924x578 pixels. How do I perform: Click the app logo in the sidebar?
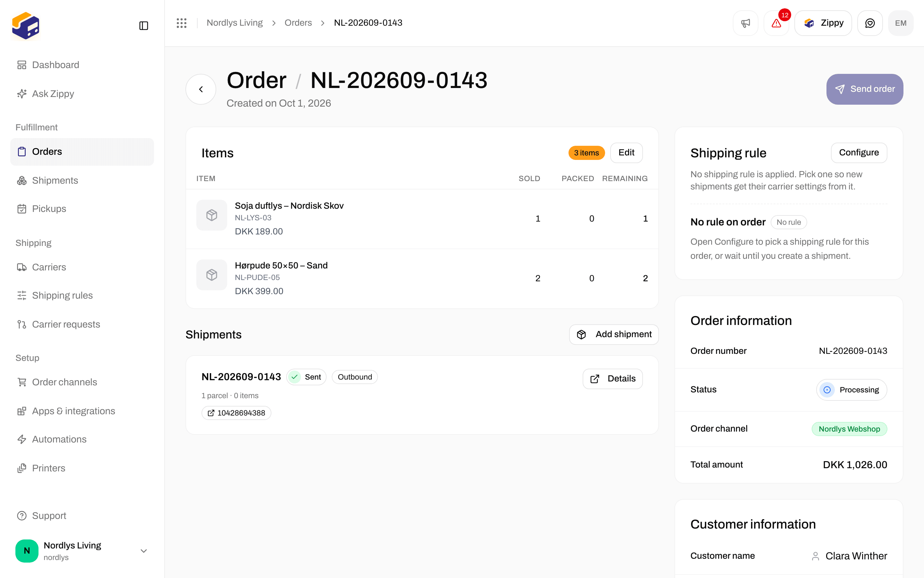[26, 25]
